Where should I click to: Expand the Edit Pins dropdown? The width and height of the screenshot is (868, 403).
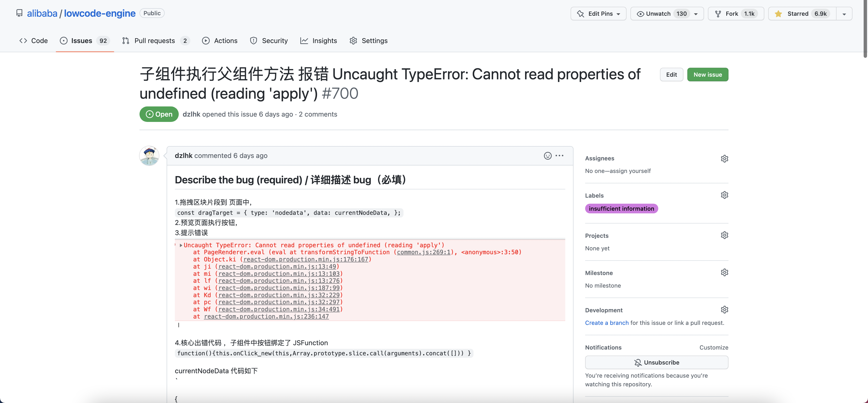(x=598, y=14)
